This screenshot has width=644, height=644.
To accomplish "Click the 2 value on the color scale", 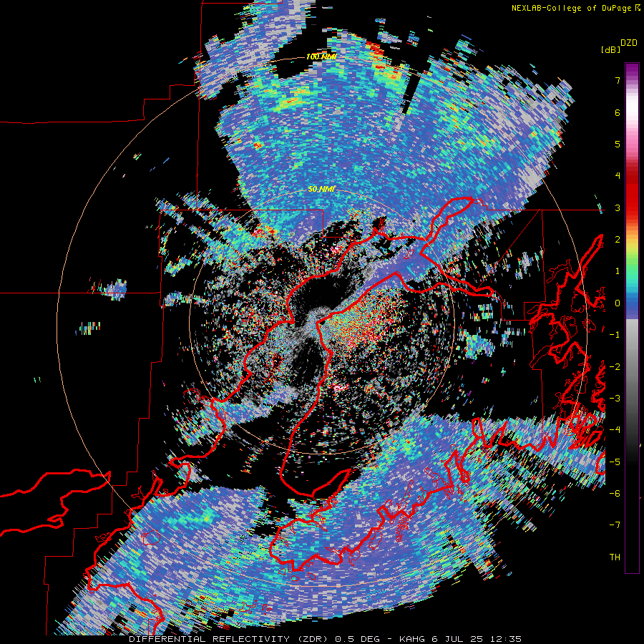I will pos(618,240).
